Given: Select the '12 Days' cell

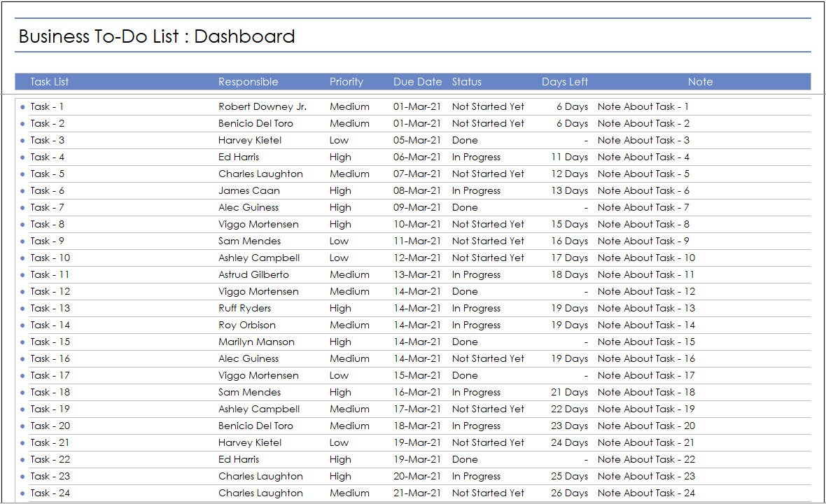Looking at the screenshot, I should (570, 174).
